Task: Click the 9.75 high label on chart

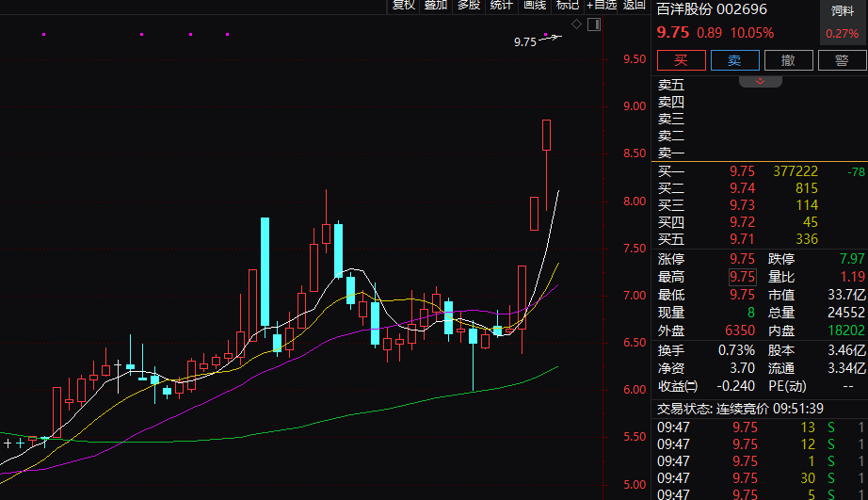Action: [524, 42]
